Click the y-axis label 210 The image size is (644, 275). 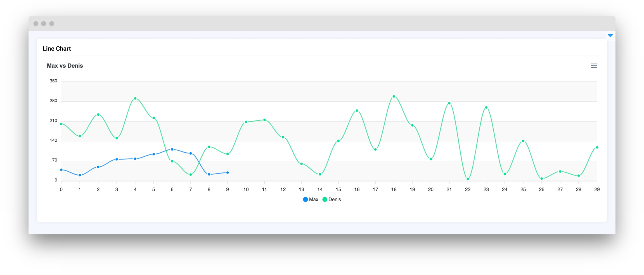pyautogui.click(x=53, y=120)
